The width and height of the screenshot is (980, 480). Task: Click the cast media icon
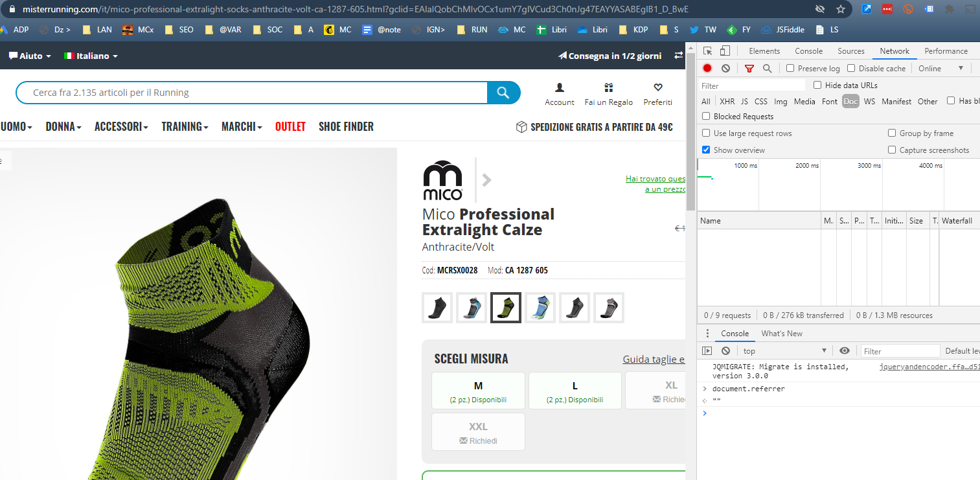pos(970,9)
